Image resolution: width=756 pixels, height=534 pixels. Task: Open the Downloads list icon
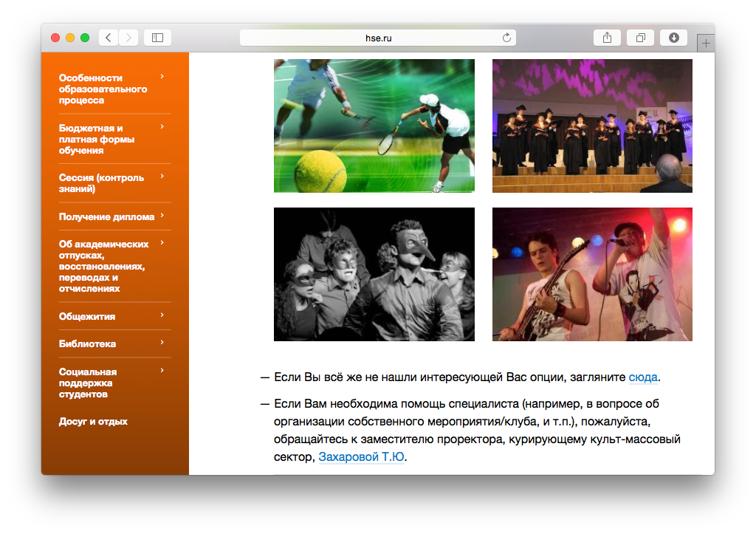(x=673, y=38)
